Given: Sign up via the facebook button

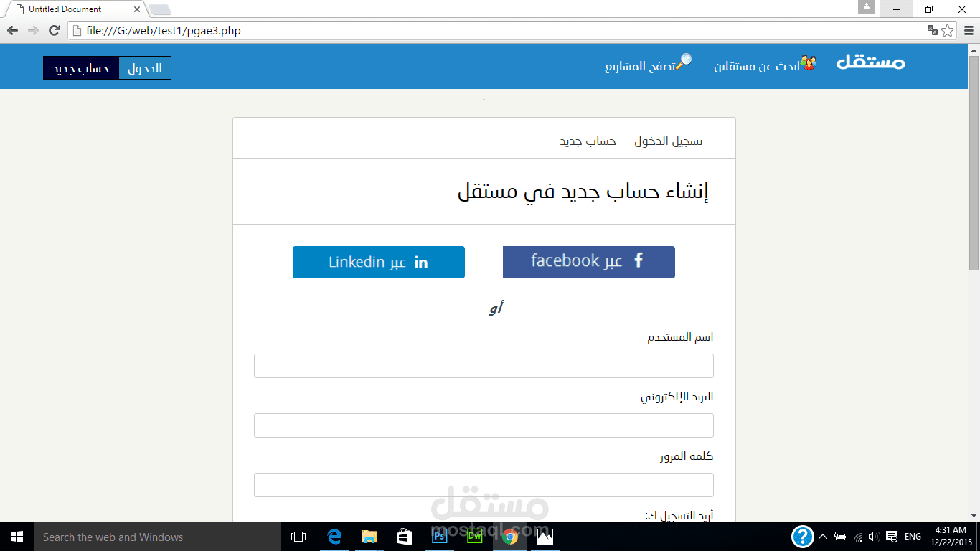Looking at the screenshot, I should click(589, 262).
